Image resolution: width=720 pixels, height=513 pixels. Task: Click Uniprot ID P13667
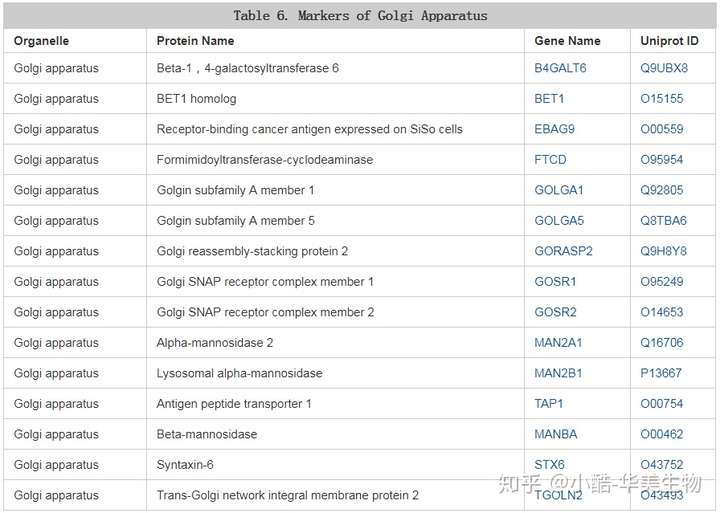click(x=661, y=373)
